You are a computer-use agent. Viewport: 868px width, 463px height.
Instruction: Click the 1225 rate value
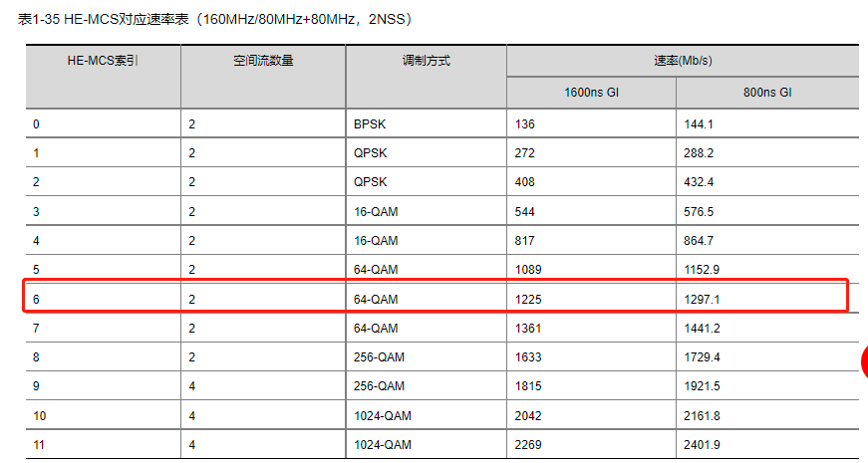(528, 299)
